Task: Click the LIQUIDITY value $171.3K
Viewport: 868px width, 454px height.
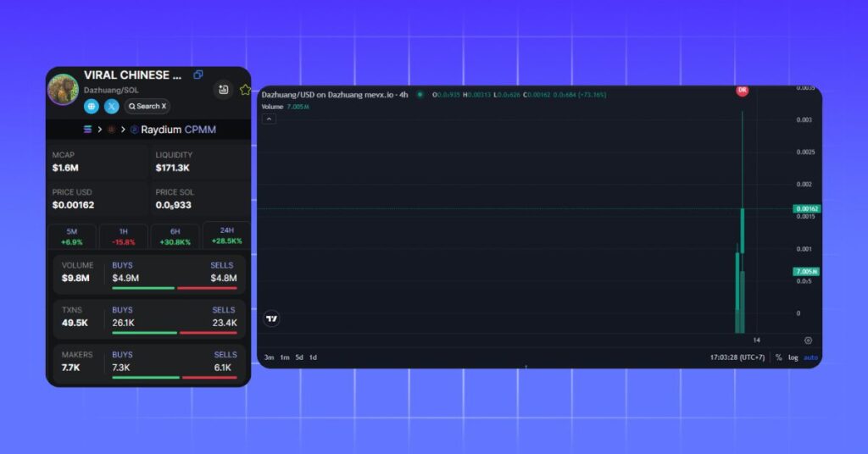Action: tap(173, 168)
